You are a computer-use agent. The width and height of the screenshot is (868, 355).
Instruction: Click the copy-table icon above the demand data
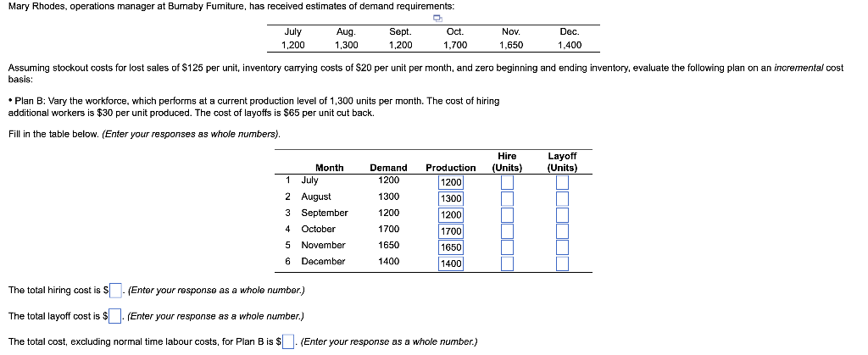437,19
